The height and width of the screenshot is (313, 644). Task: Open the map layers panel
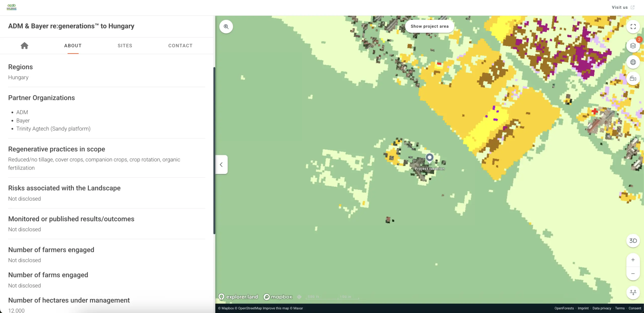click(x=633, y=46)
